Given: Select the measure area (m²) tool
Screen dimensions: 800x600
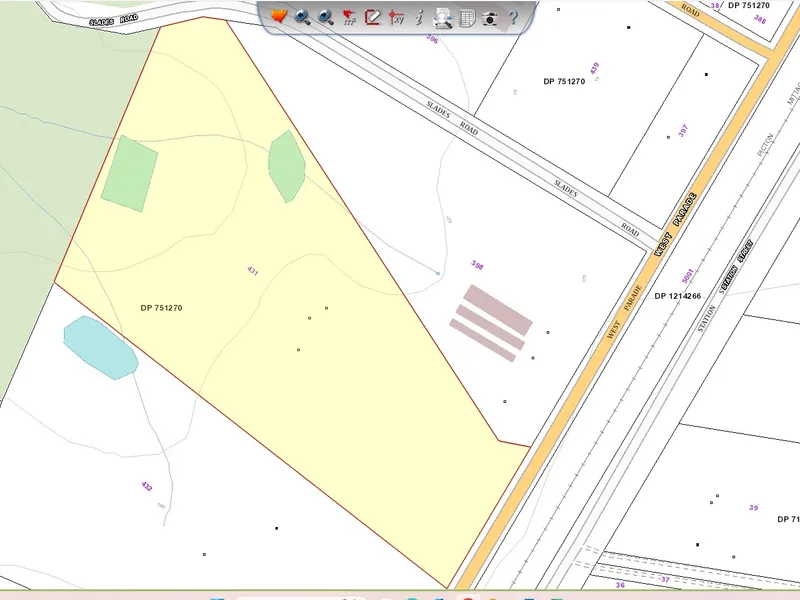Looking at the screenshot, I should [349, 17].
